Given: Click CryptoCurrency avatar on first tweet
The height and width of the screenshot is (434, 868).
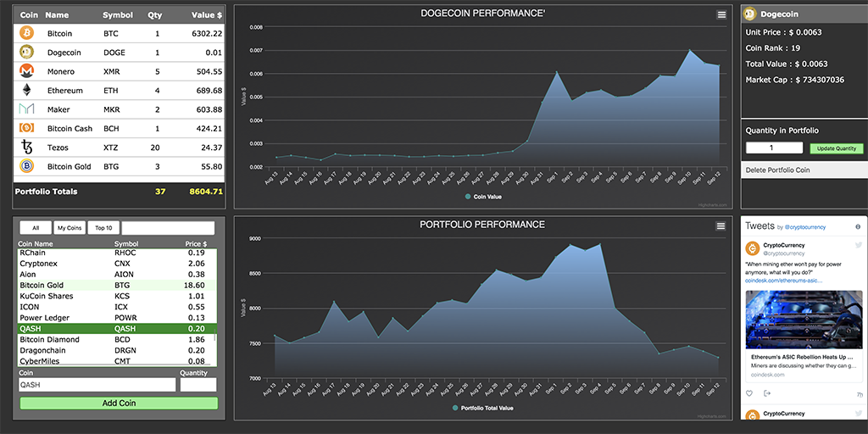Looking at the screenshot, I should point(753,248).
